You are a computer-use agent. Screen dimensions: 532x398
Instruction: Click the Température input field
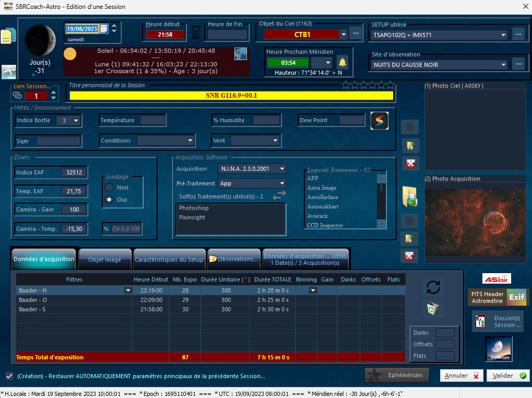coord(152,120)
